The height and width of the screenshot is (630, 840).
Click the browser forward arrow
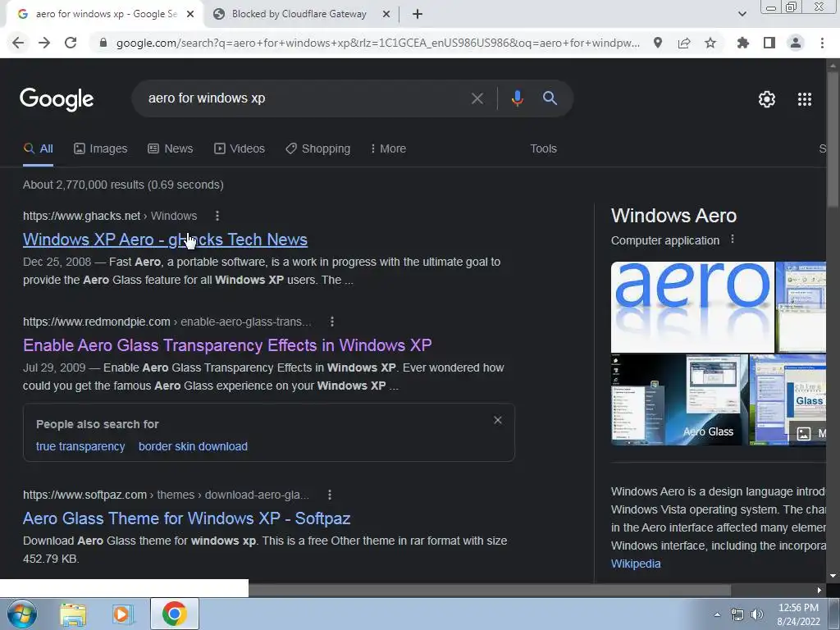(x=44, y=43)
